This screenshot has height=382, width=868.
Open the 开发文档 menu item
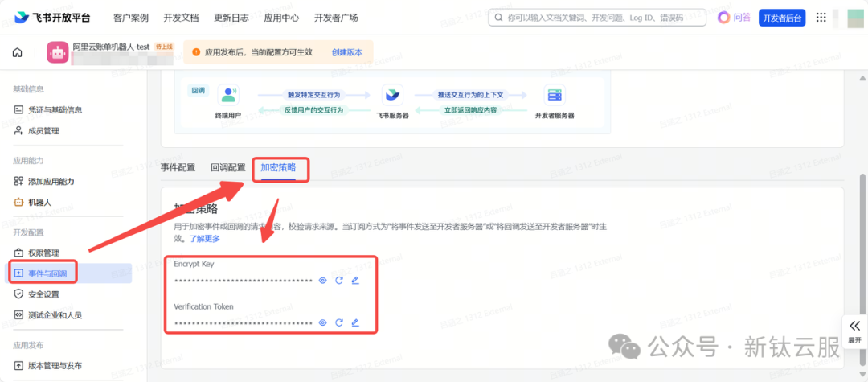coord(181,18)
